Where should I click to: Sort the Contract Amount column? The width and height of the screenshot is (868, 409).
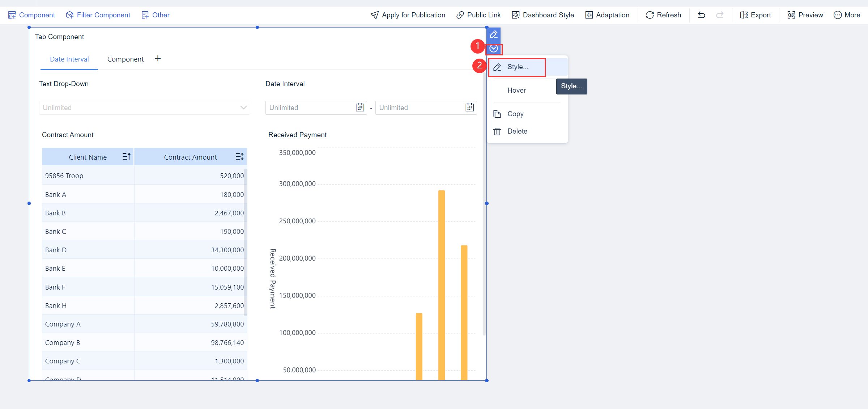coord(239,156)
